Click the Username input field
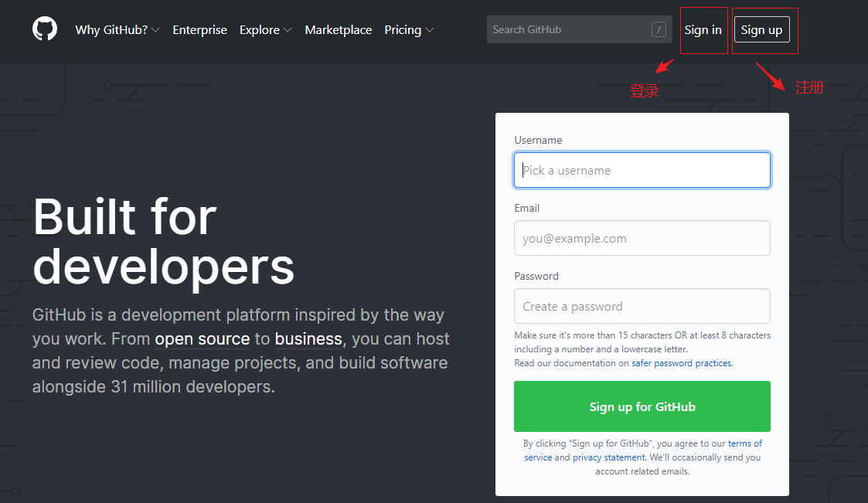Screen dimensions: 868x503 click(642, 170)
